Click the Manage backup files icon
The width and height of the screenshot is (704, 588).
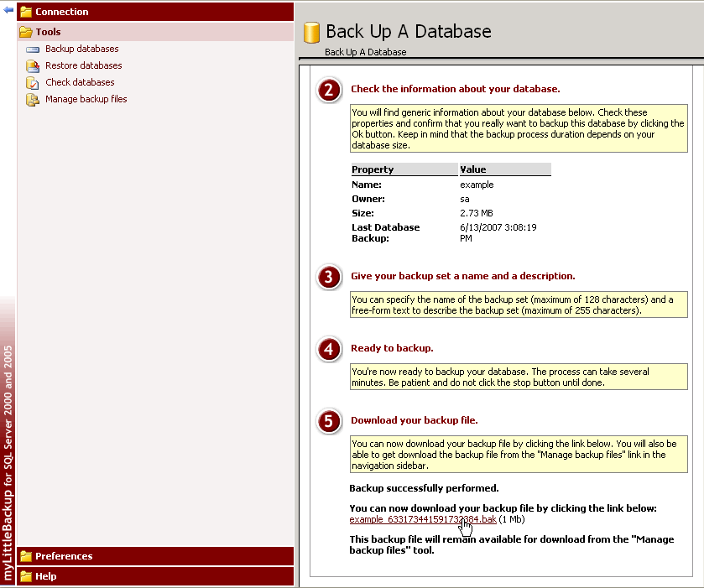pyautogui.click(x=33, y=100)
